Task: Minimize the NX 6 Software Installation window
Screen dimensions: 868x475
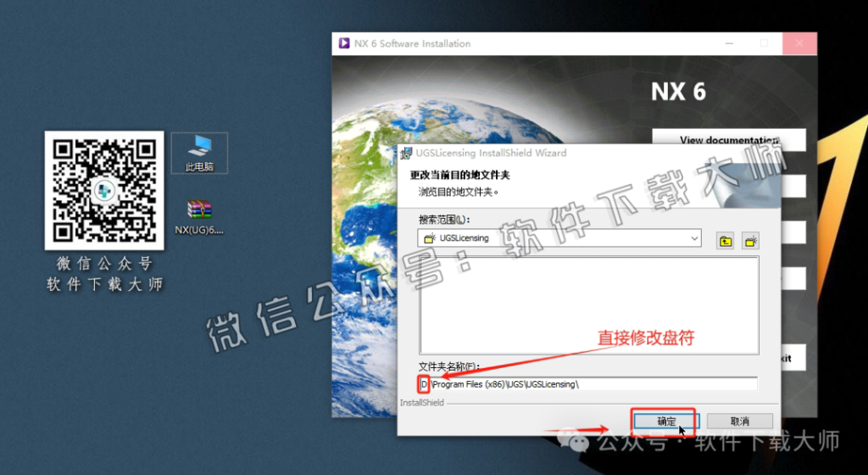Action: pos(729,43)
